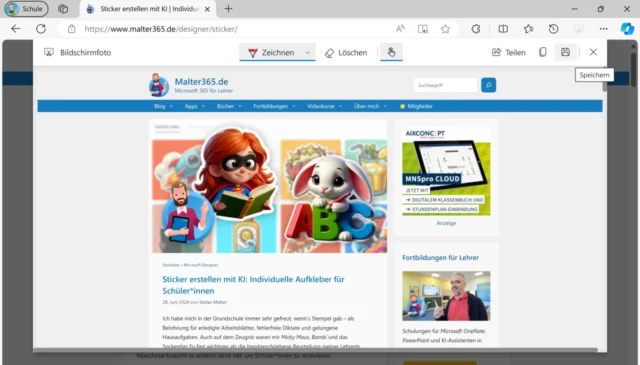Open the Sticker erstellen mit KI headline
The width and height of the screenshot is (640, 365).
tap(253, 285)
